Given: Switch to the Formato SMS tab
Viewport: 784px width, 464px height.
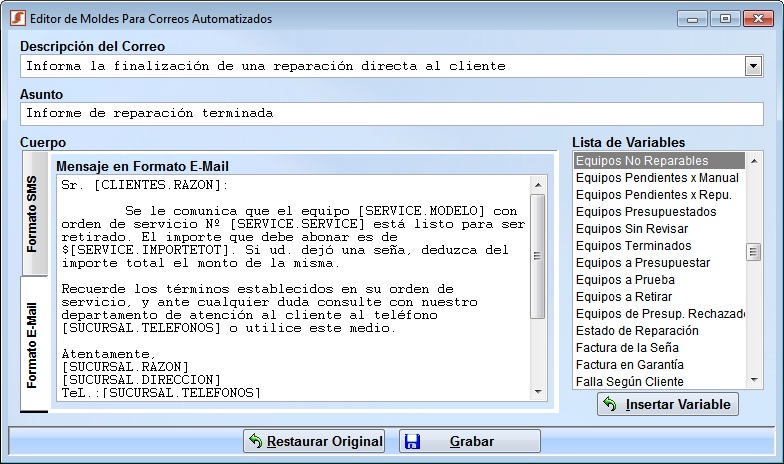Looking at the screenshot, I should [33, 214].
